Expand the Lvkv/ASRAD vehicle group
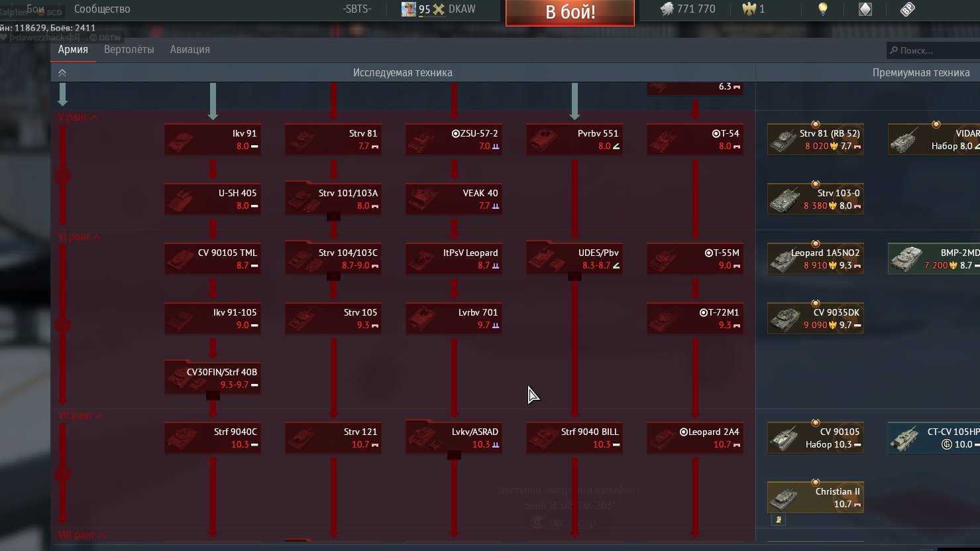Viewport: 980px width, 551px height. pyautogui.click(x=454, y=456)
